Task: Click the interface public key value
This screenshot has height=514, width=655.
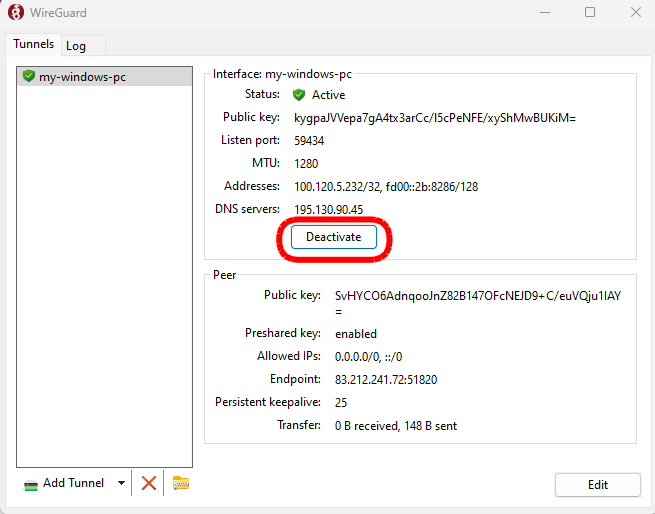Action: [435, 118]
